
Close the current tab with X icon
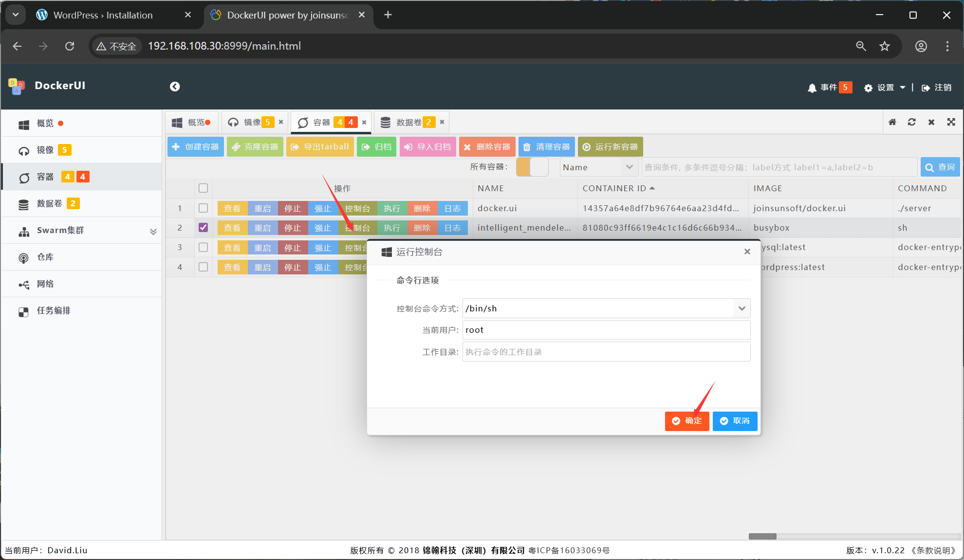coord(931,122)
